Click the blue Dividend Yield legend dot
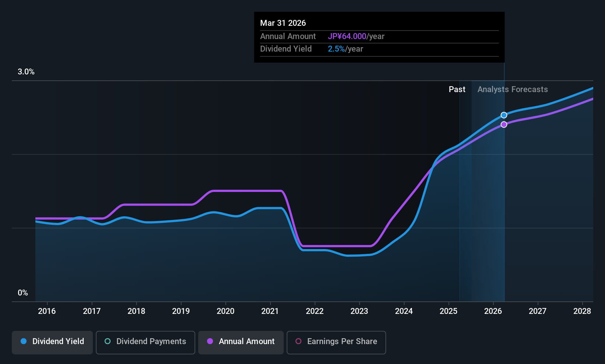 pyautogui.click(x=24, y=341)
